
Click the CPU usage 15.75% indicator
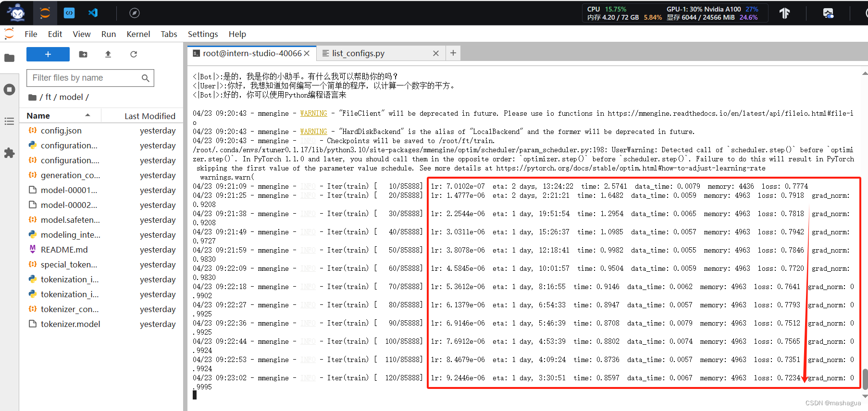coord(607,9)
